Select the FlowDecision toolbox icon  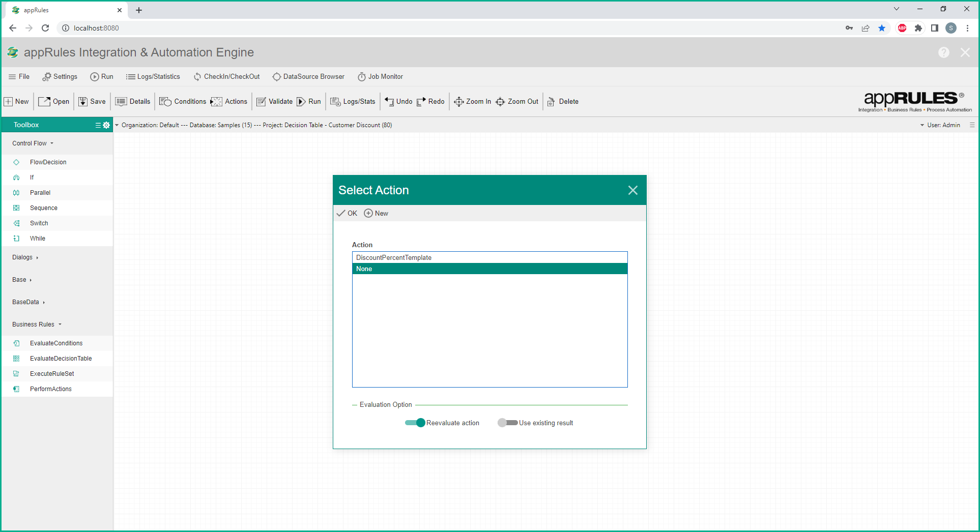16,162
